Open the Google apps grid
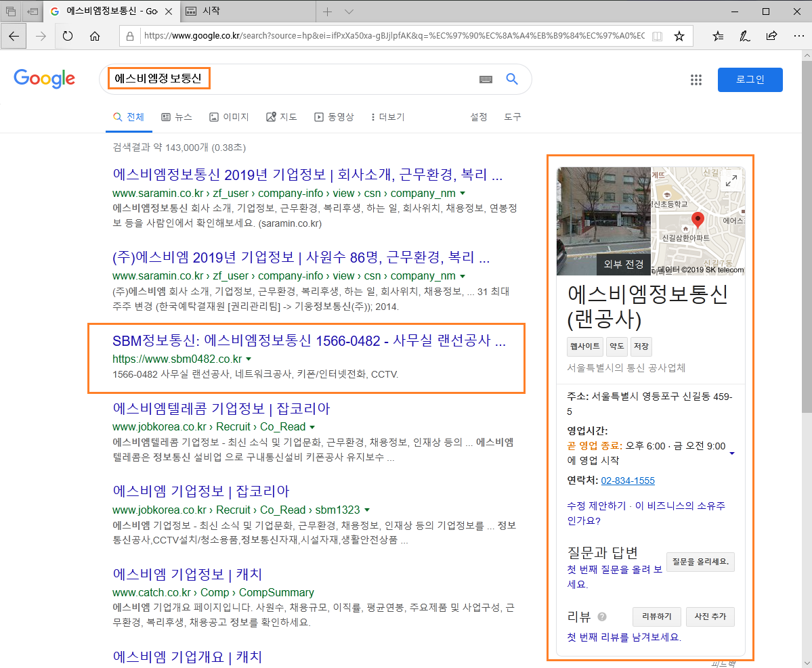This screenshot has height=668, width=812. pyautogui.click(x=696, y=80)
